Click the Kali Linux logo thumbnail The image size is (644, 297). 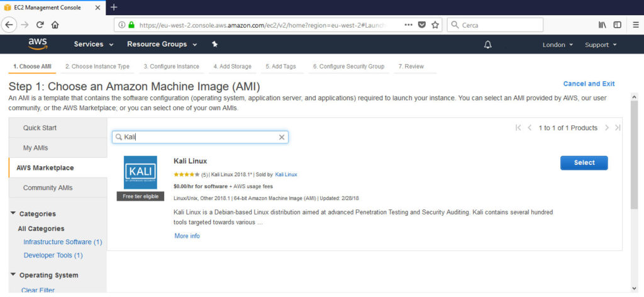click(x=140, y=172)
